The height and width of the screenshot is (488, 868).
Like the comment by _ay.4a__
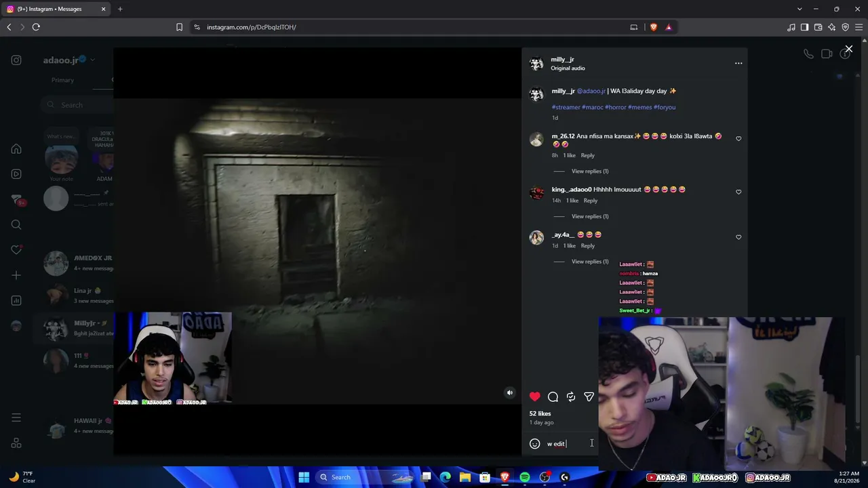pyautogui.click(x=738, y=237)
